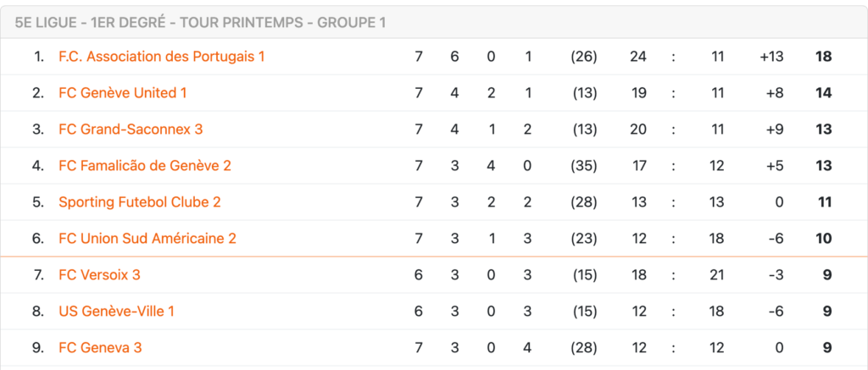Open FC Famalicão de Genève 2 link
The image size is (868, 370).
pyautogui.click(x=145, y=166)
